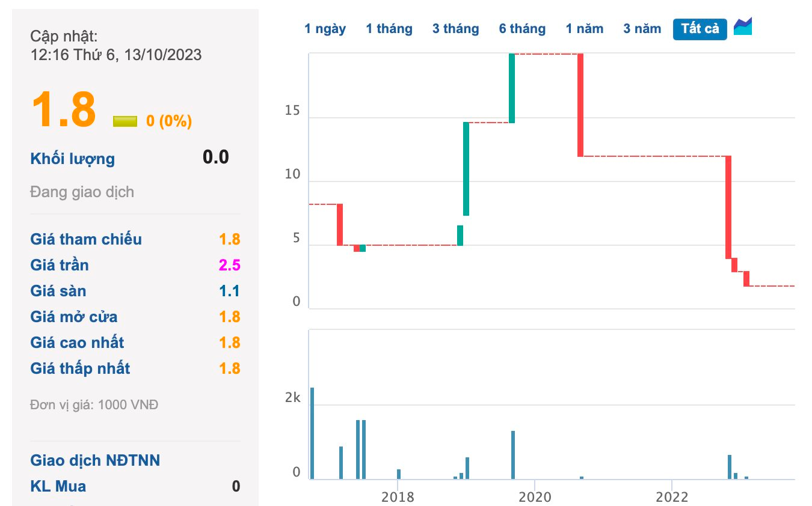
Task: Choose the 1 năm time range
Action: pos(585,29)
